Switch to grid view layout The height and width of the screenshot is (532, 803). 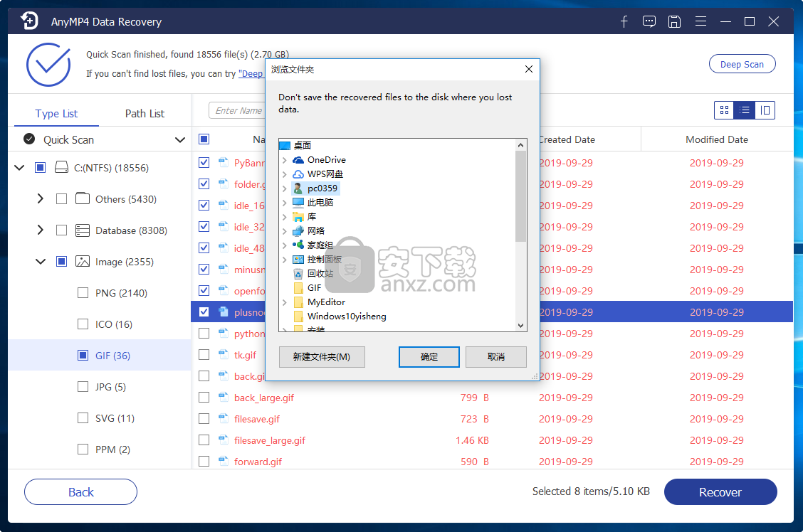(723, 110)
